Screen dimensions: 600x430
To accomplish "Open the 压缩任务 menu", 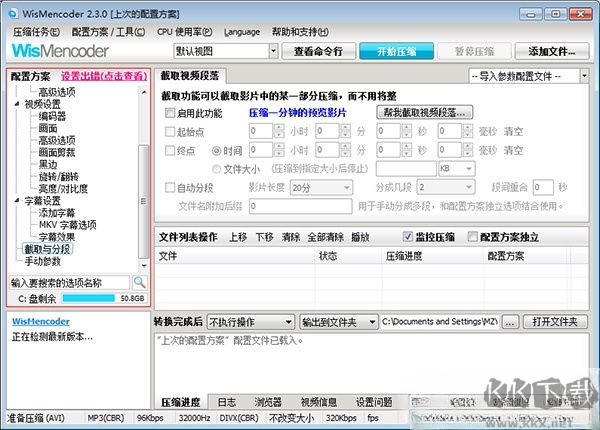I will 36,32.
